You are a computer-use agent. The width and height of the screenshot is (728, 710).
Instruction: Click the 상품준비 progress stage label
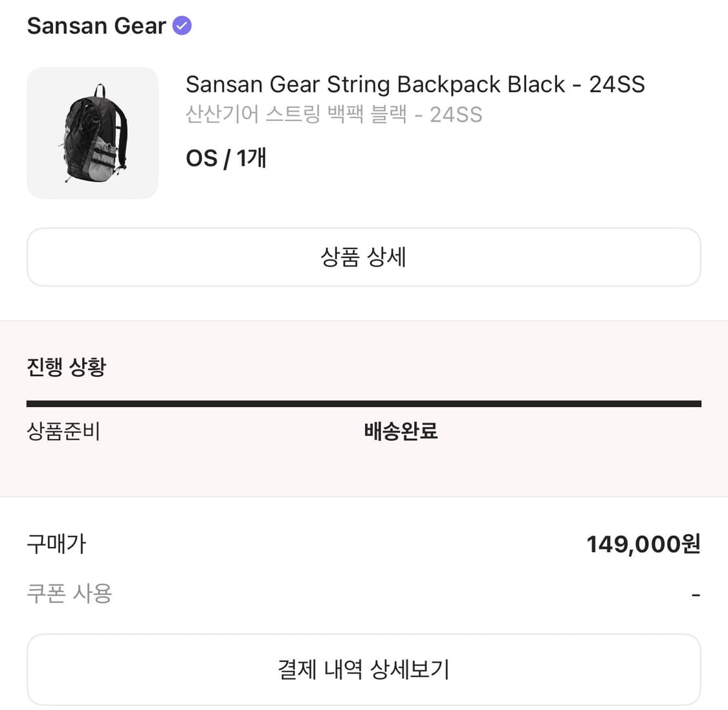point(63,432)
